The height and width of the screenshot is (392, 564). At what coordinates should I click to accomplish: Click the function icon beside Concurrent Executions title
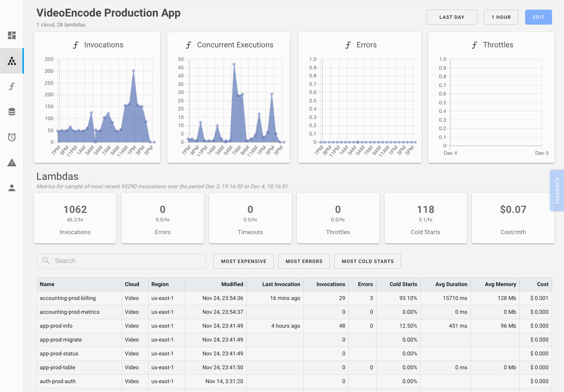tap(189, 45)
